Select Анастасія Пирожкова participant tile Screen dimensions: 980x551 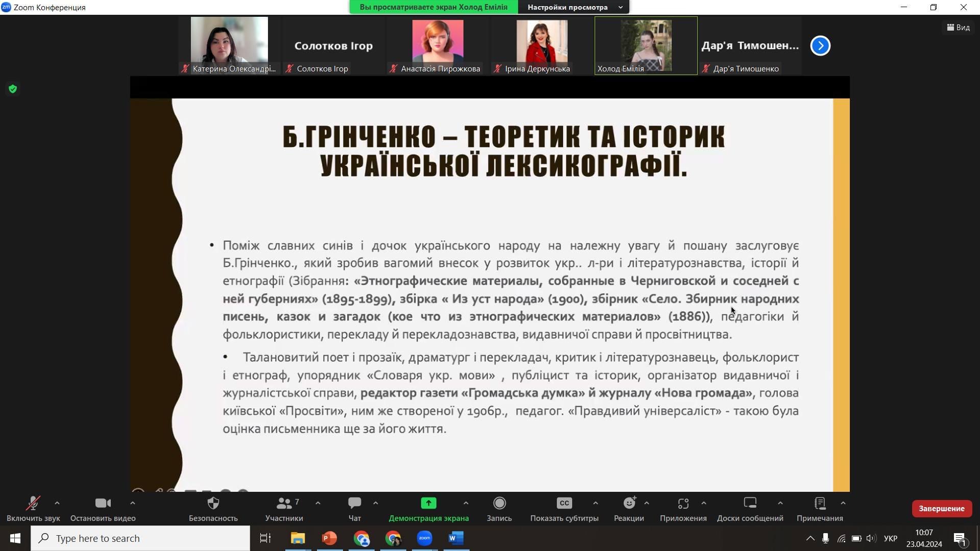[x=437, y=46]
